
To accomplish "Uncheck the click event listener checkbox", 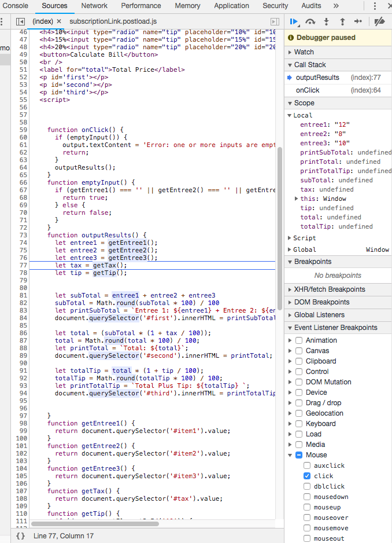I will [307, 476].
